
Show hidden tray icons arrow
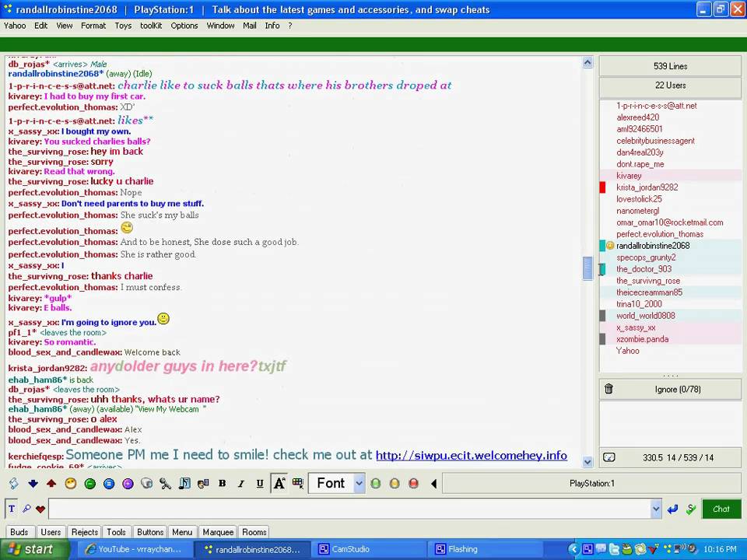[x=574, y=549]
